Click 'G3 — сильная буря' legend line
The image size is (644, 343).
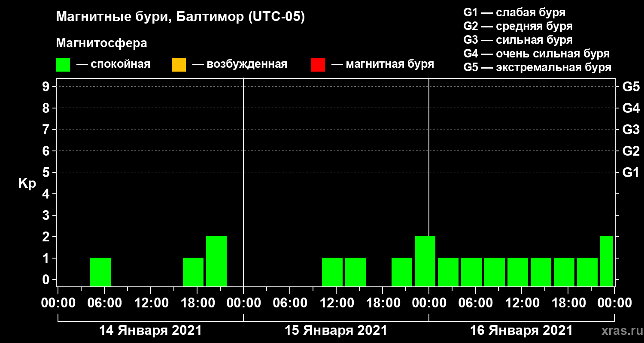tap(518, 40)
